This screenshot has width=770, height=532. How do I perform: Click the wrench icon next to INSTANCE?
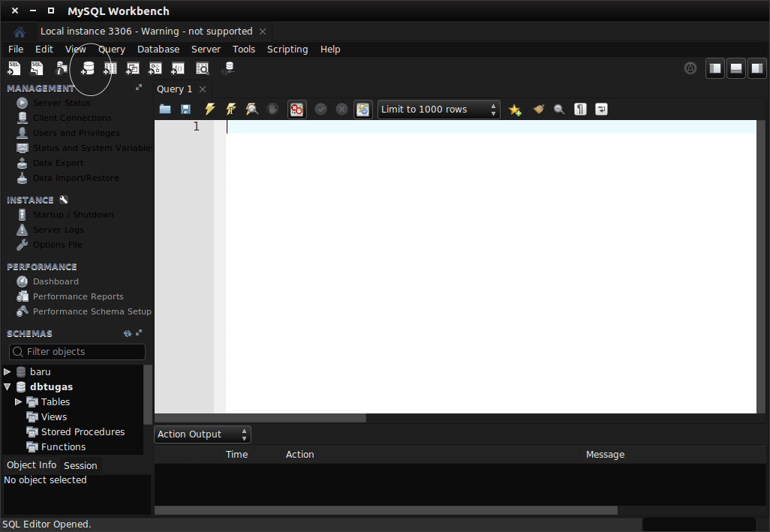pyautogui.click(x=64, y=200)
